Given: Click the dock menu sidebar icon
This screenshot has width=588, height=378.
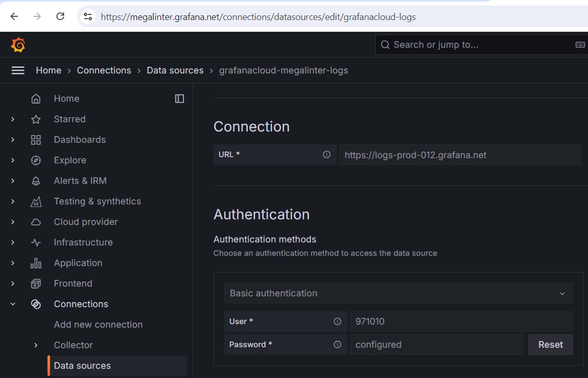Looking at the screenshot, I should [x=180, y=99].
